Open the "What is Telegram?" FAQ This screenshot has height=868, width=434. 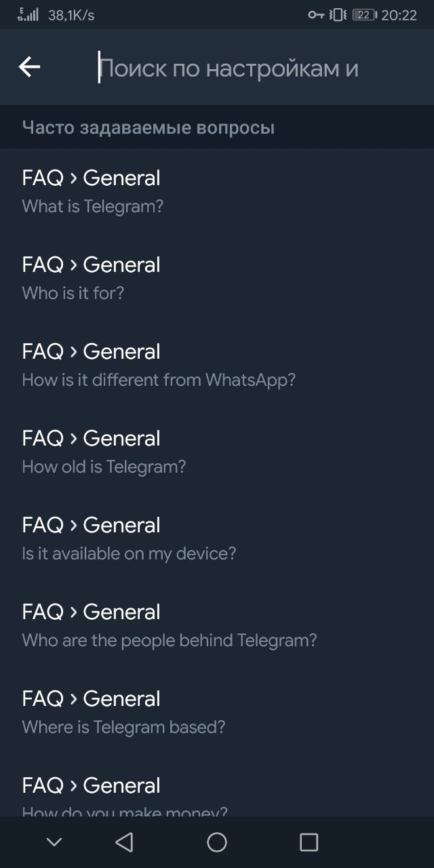pyautogui.click(x=217, y=191)
